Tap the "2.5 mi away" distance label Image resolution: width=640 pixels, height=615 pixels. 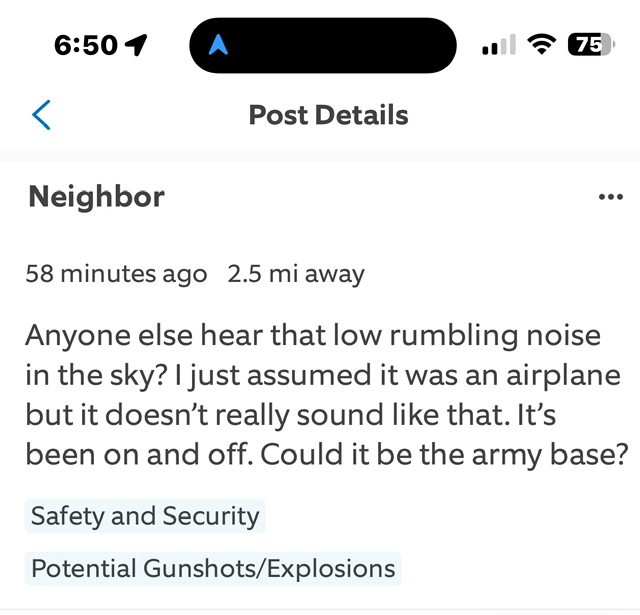coord(296,274)
